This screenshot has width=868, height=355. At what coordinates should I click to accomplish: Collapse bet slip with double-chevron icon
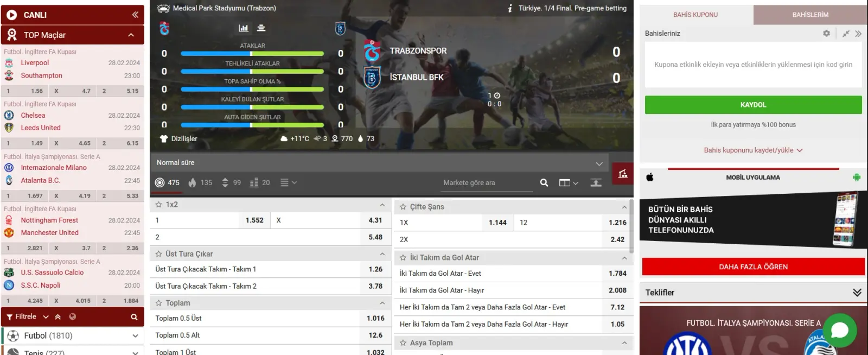[858, 33]
